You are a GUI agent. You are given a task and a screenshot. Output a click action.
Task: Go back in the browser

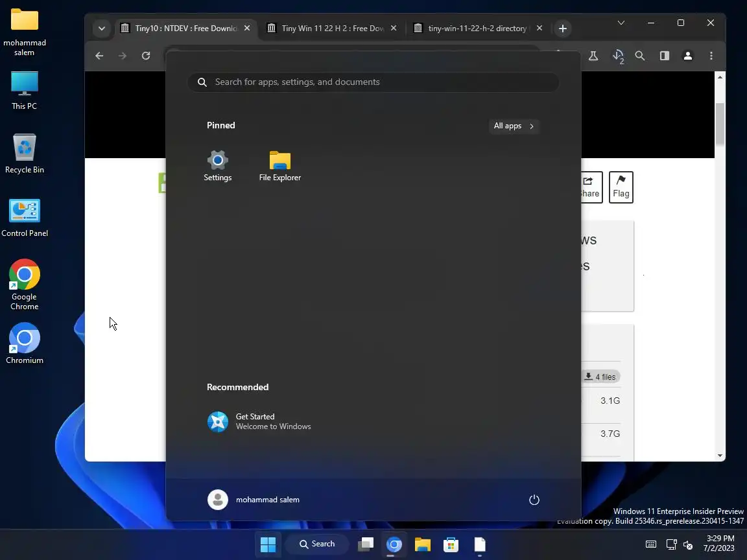(99, 56)
